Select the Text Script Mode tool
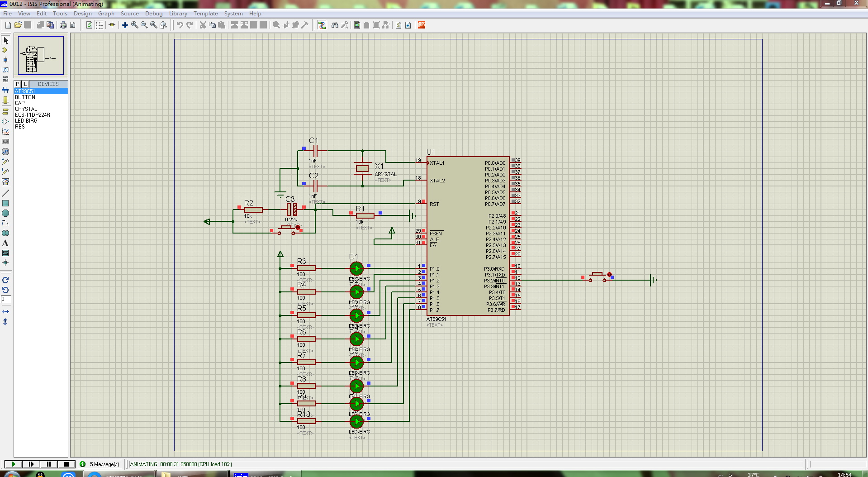This screenshot has width=868, height=477. click(x=5, y=80)
